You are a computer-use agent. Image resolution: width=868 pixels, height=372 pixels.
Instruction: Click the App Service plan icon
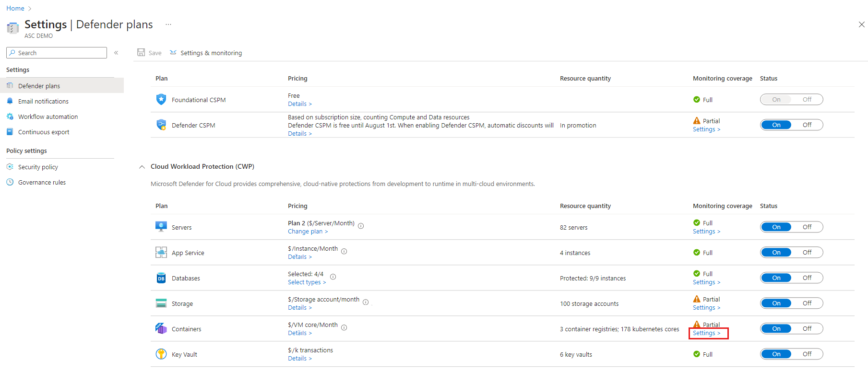(x=161, y=252)
